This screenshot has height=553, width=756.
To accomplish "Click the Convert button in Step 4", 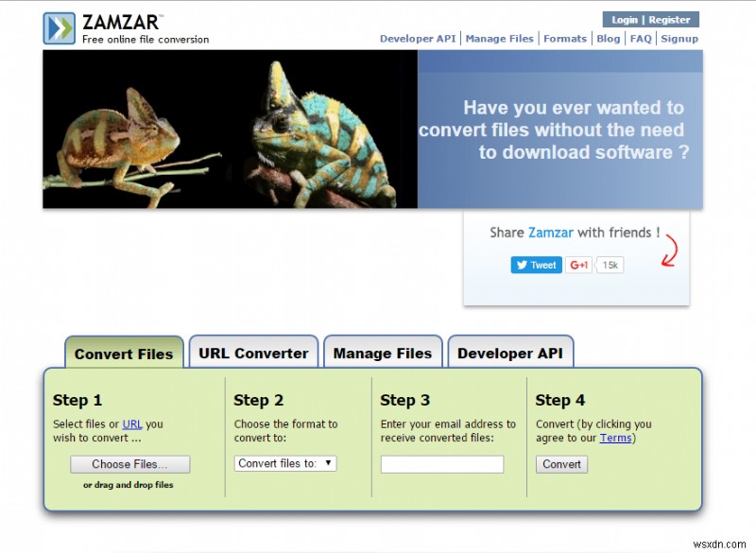I will [561, 464].
